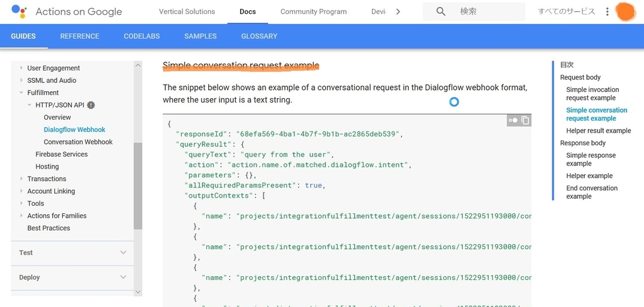Viewport: 644px width, 307px height.
Task: Click the action.name.of.matched.dialogflow.intent string
Action: [318, 165]
